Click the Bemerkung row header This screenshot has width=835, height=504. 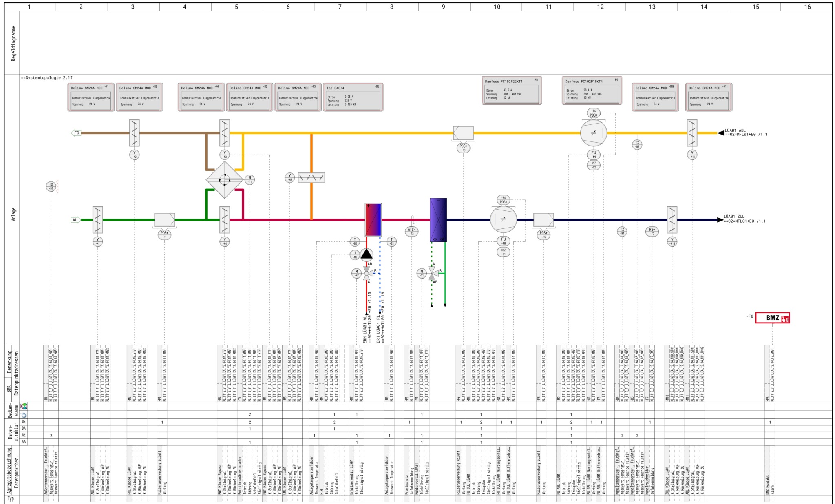[x=9, y=362]
